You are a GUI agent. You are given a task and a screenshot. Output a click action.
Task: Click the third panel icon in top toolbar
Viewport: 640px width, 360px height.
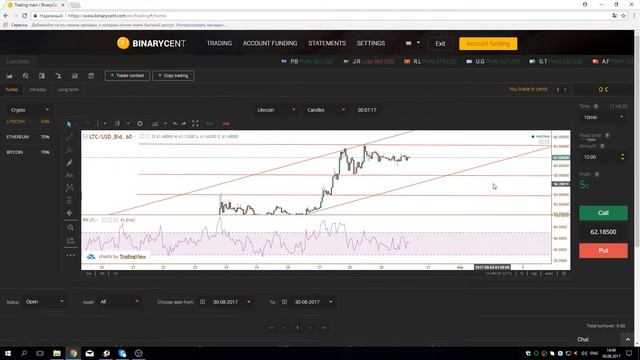pyautogui.click(x=42, y=76)
